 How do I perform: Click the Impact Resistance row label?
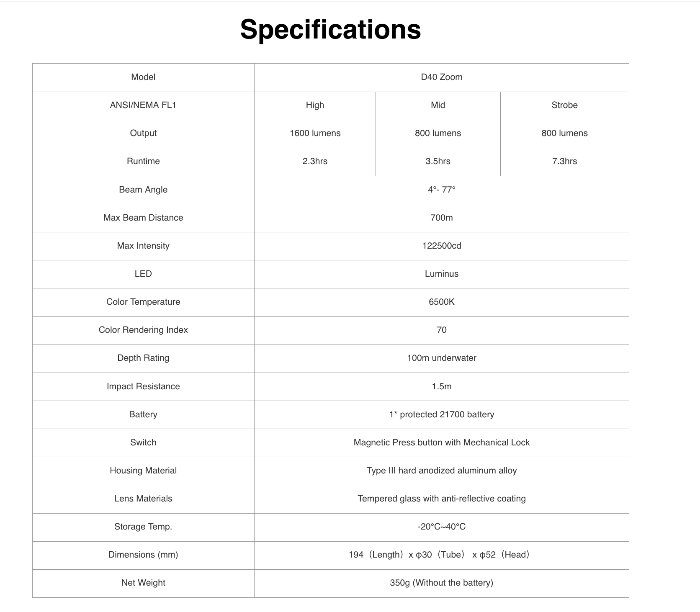tap(143, 386)
